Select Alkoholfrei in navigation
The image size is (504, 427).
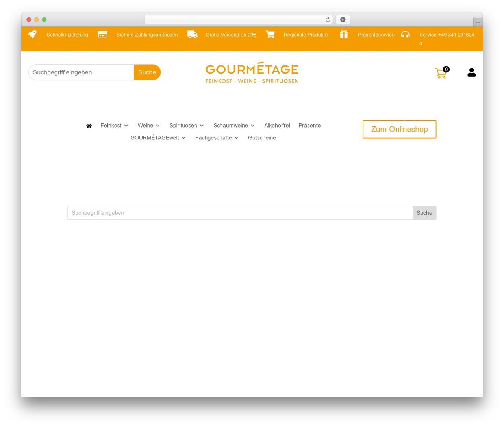click(x=277, y=126)
